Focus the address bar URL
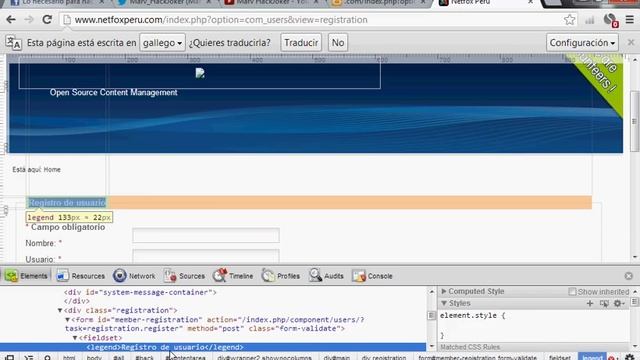The width and height of the screenshot is (640, 360). [221, 20]
